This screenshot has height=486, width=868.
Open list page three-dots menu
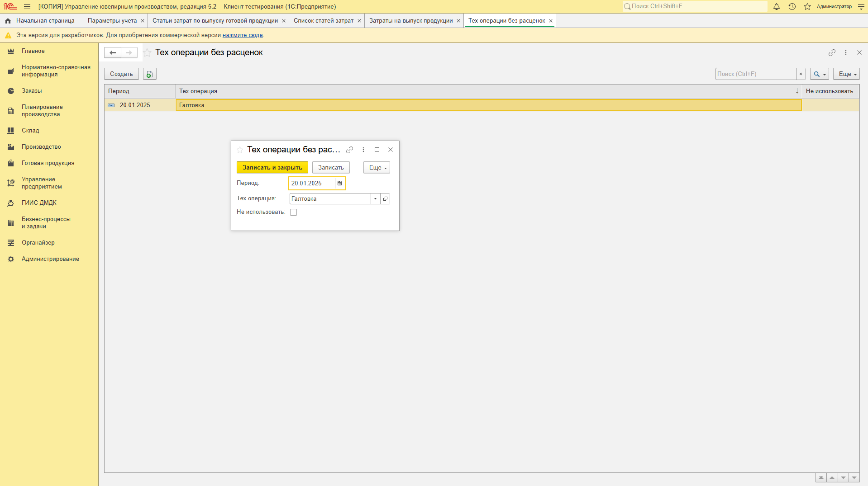846,53
